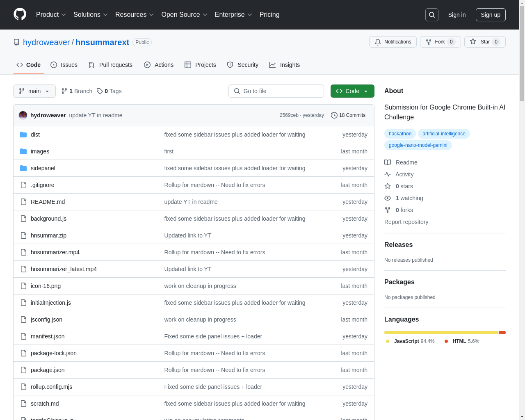
Task: Open the green Code dropdown button
Action: point(352,91)
